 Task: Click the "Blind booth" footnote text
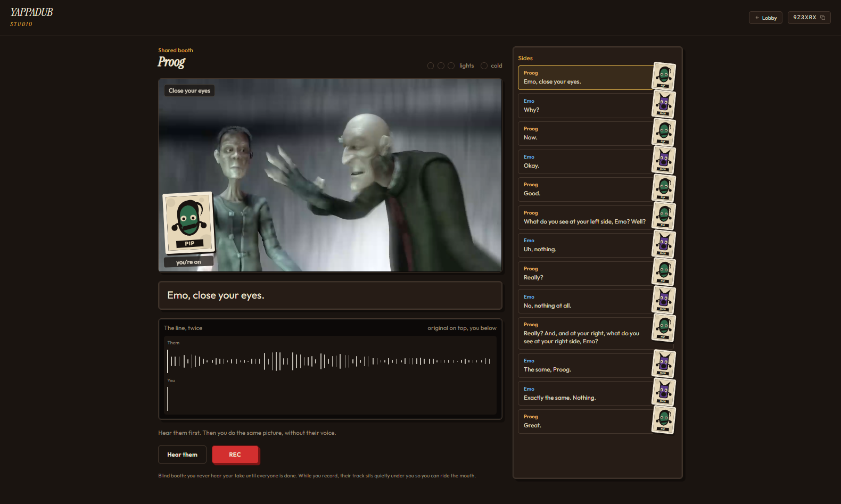317,476
